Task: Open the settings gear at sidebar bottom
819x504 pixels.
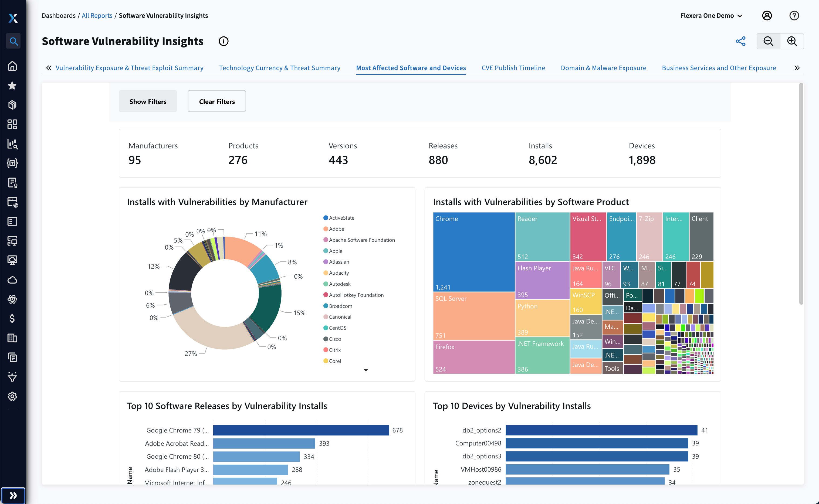Action: [x=12, y=396]
